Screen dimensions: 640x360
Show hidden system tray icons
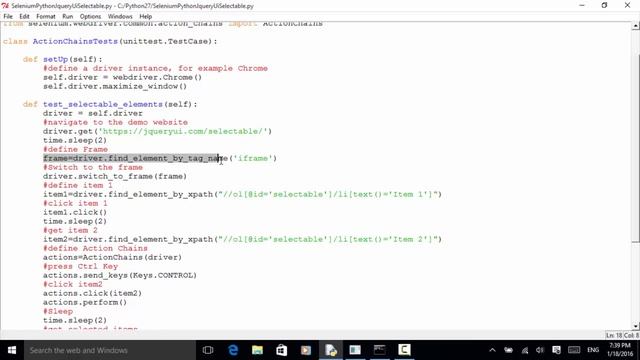tap(492, 350)
